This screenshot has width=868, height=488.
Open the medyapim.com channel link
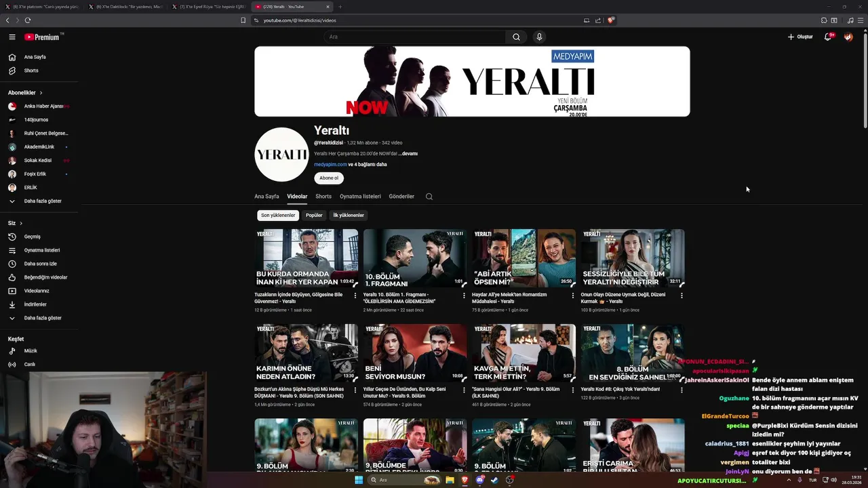(330, 165)
